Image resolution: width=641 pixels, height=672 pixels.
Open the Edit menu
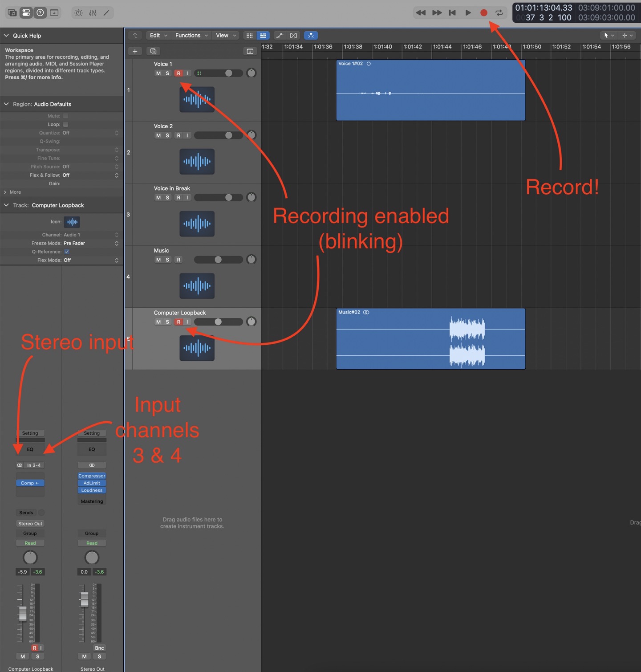click(x=158, y=36)
